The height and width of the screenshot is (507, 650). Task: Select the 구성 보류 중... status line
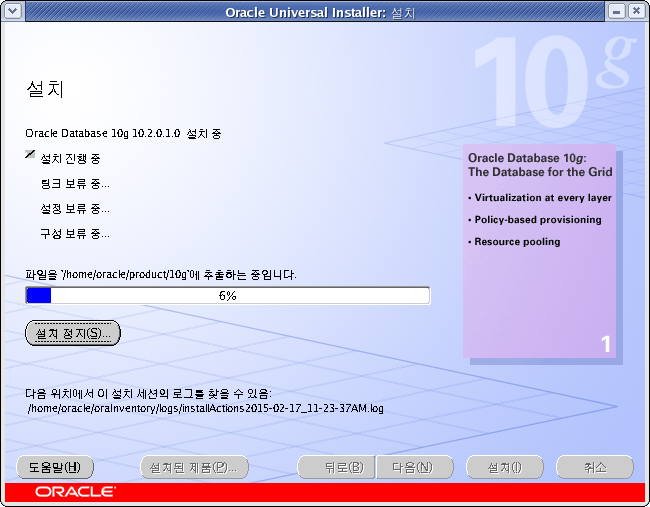coord(75,234)
